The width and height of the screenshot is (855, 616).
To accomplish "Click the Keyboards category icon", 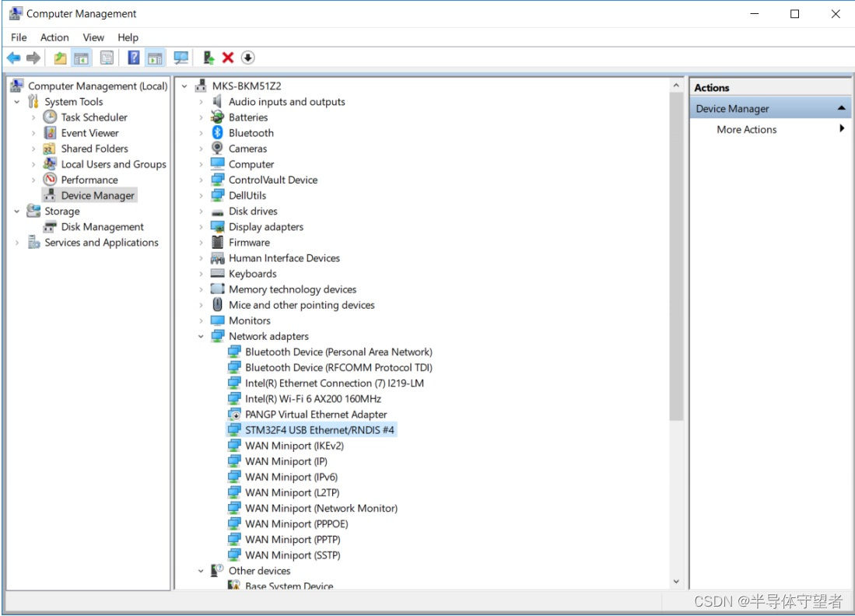I will tap(217, 274).
